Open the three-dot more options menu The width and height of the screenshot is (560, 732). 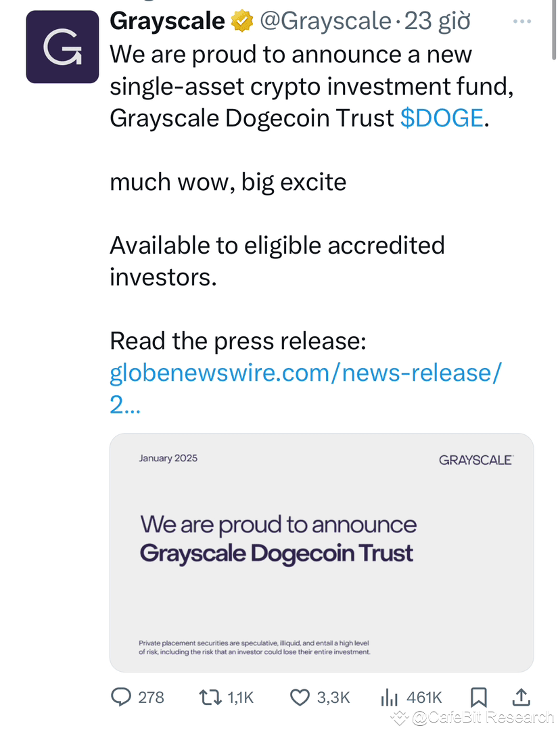pyautogui.click(x=522, y=20)
